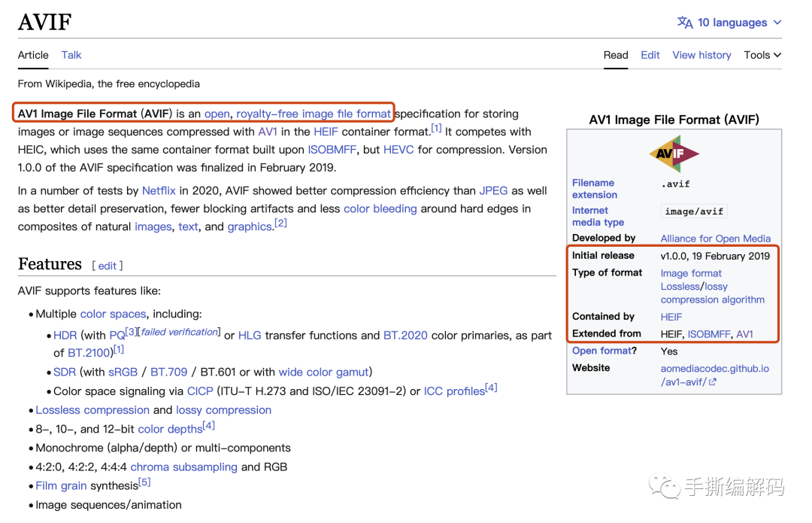Image resolution: width=812 pixels, height=523 pixels.
Task: Click the Edit tab
Action: point(650,55)
